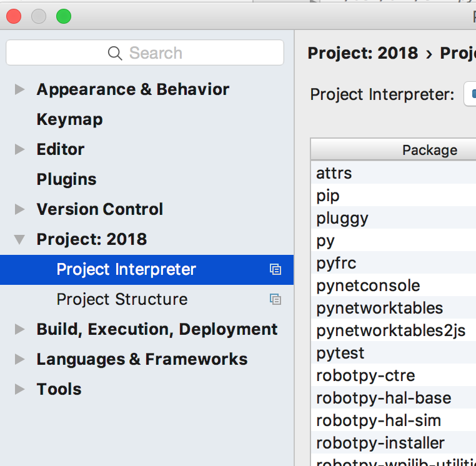Select the pluggy package row
This screenshot has height=466, width=476.
[x=394, y=217]
